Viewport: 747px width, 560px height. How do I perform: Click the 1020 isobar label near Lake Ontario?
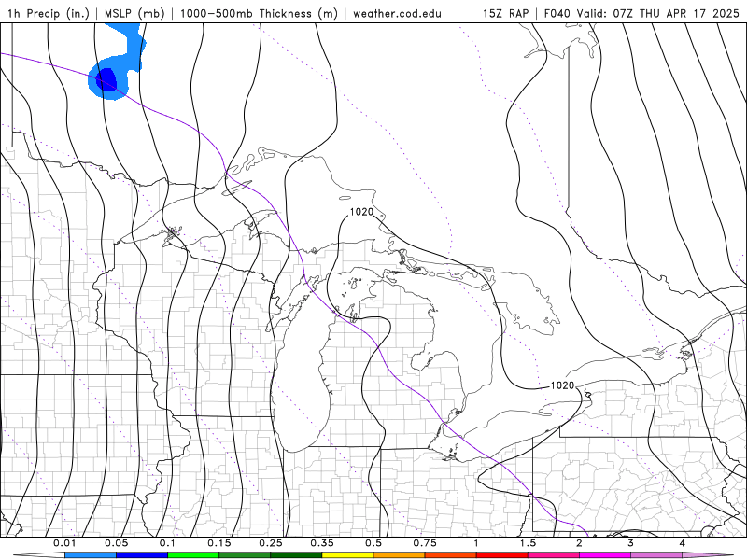click(x=562, y=385)
